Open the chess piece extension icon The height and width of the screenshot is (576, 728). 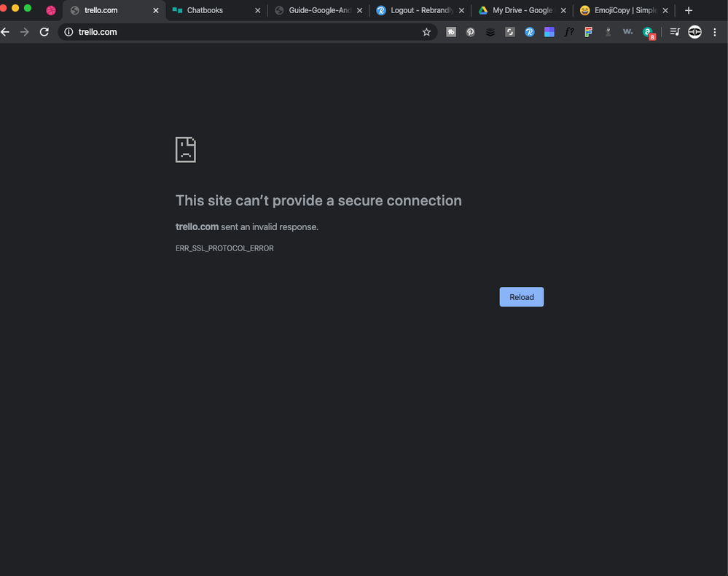coord(608,32)
